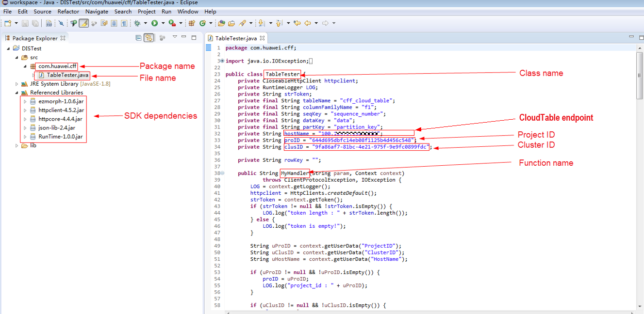Image resolution: width=644 pixels, height=314 pixels.
Task: Collapse the DISTest project node
Action: coord(8,48)
